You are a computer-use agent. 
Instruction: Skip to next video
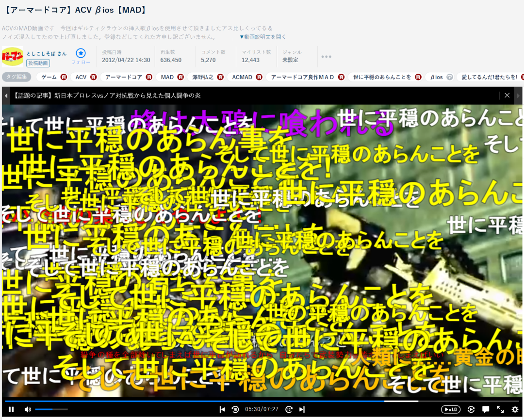tap(302, 409)
